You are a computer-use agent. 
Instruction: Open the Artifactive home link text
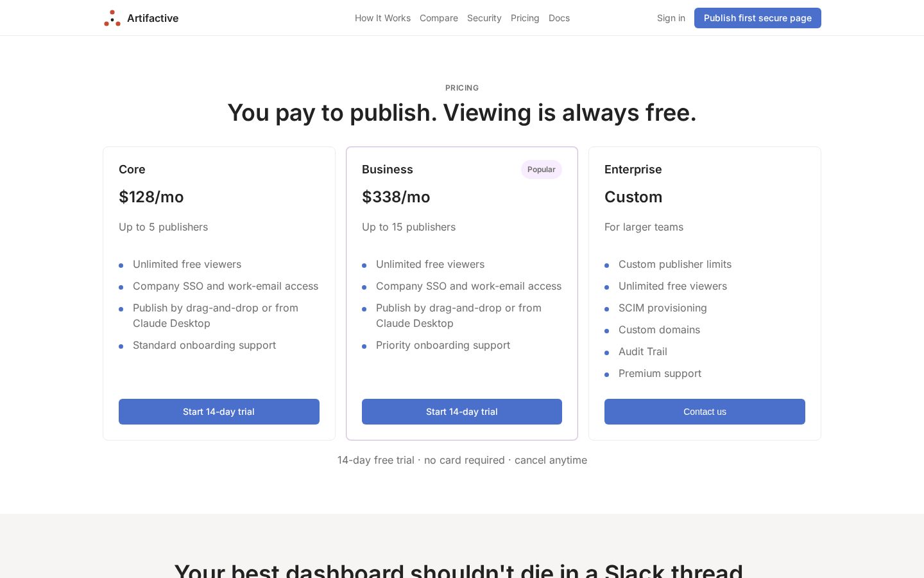pos(153,18)
